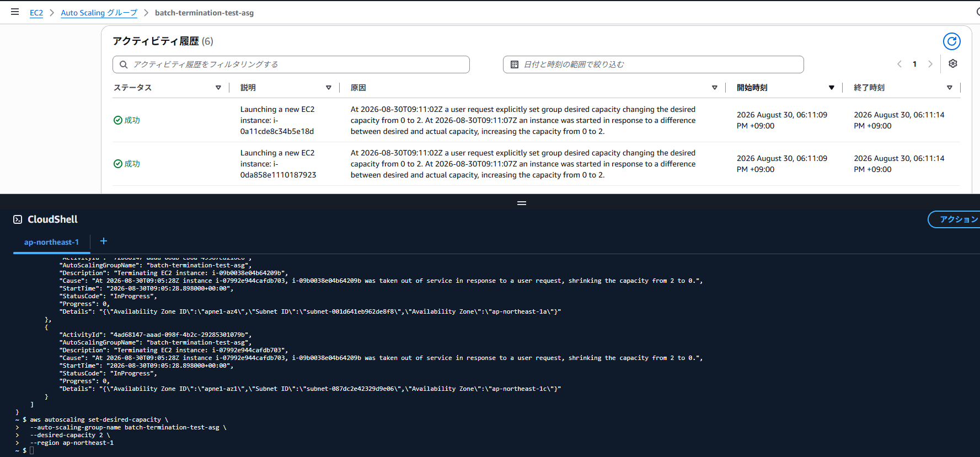The height and width of the screenshot is (457, 980).
Task: Switch to ap-northeast-1 CloudShell tab
Action: 51,242
